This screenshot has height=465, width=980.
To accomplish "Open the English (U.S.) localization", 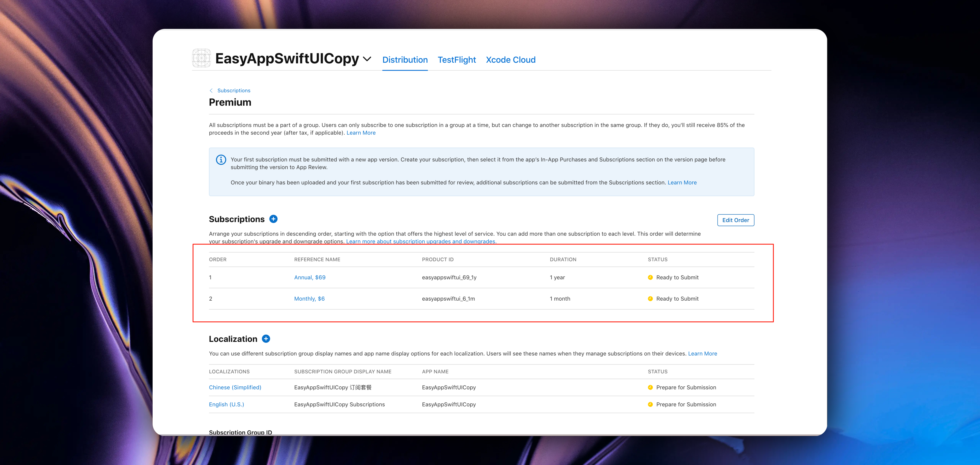I will click(x=226, y=405).
